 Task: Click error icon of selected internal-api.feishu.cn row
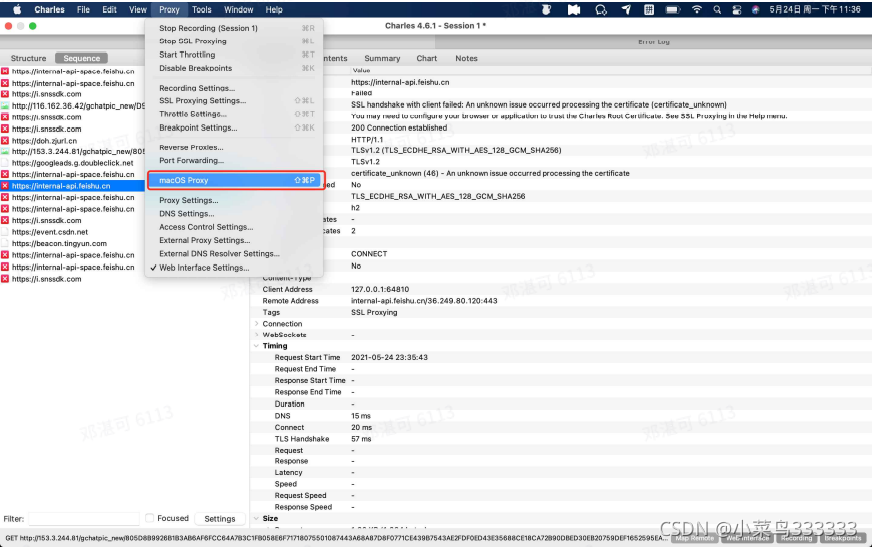coord(5,186)
